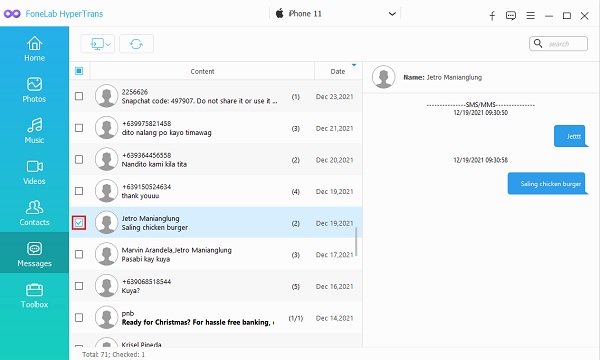Open the feedback chat icon
600x360 pixels.
pos(511,16)
